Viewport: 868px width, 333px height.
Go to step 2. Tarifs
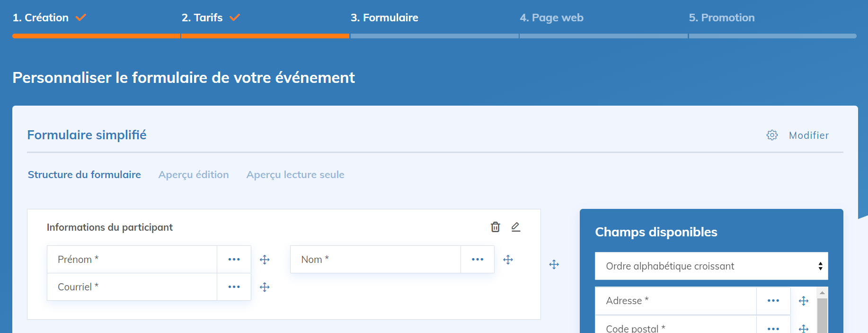pos(202,18)
